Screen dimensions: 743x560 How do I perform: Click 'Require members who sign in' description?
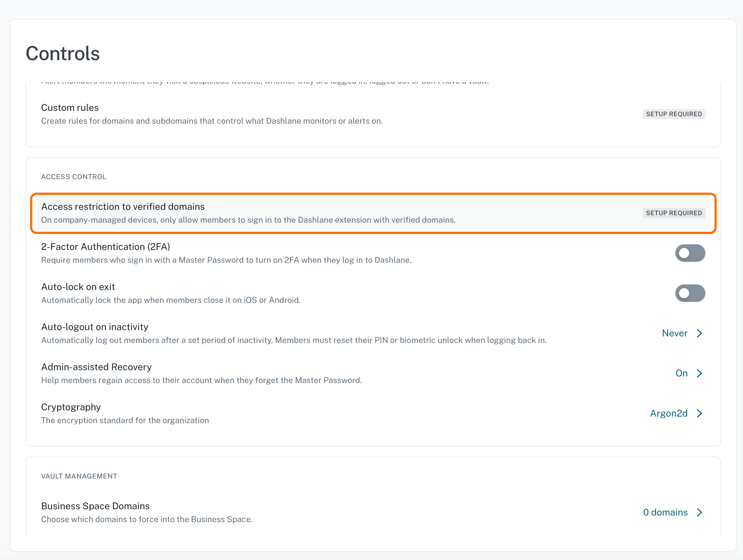[x=226, y=260]
